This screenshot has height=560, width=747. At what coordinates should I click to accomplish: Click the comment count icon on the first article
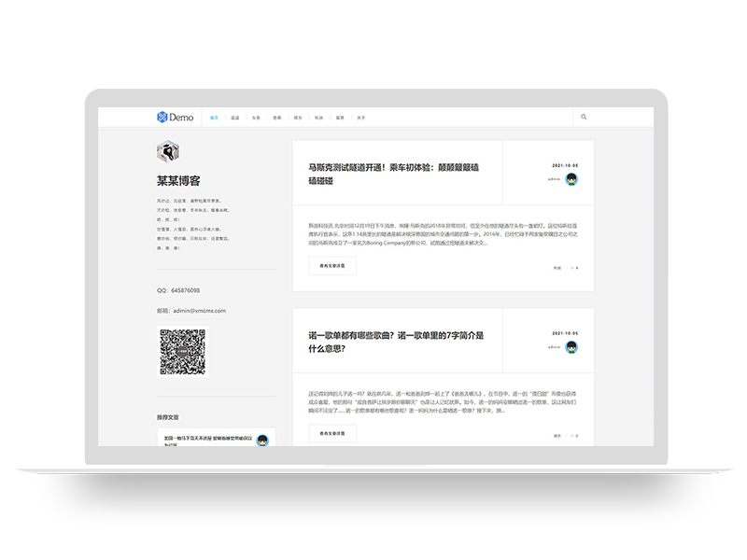click(573, 268)
